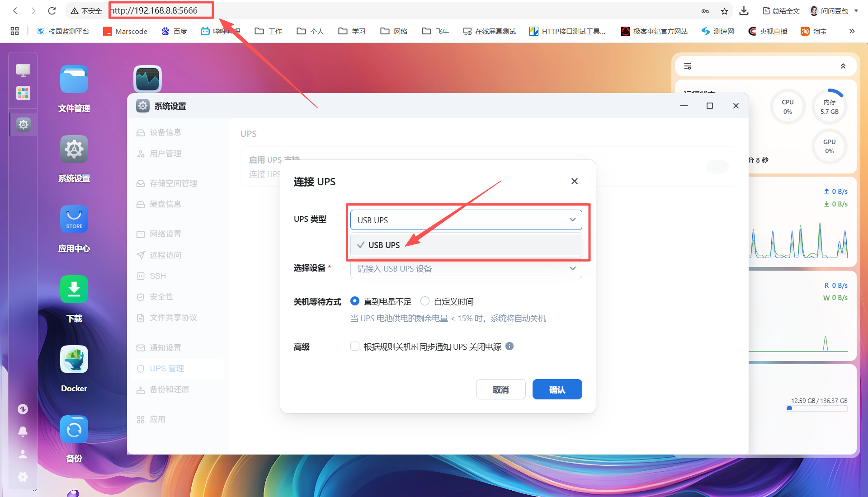Select the 直到电量不足 radio button
The width and height of the screenshot is (868, 497).
[355, 301]
